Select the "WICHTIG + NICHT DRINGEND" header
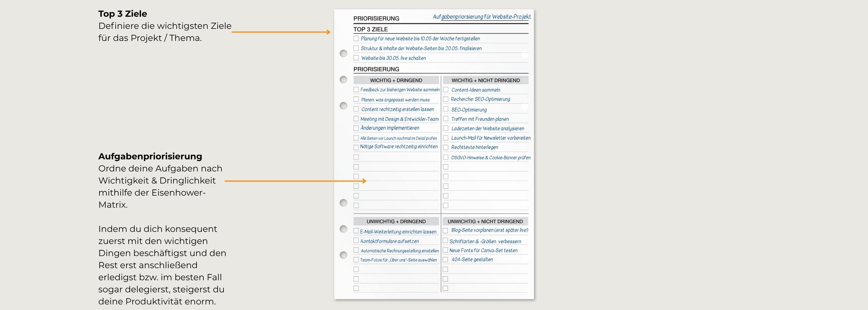 485,80
